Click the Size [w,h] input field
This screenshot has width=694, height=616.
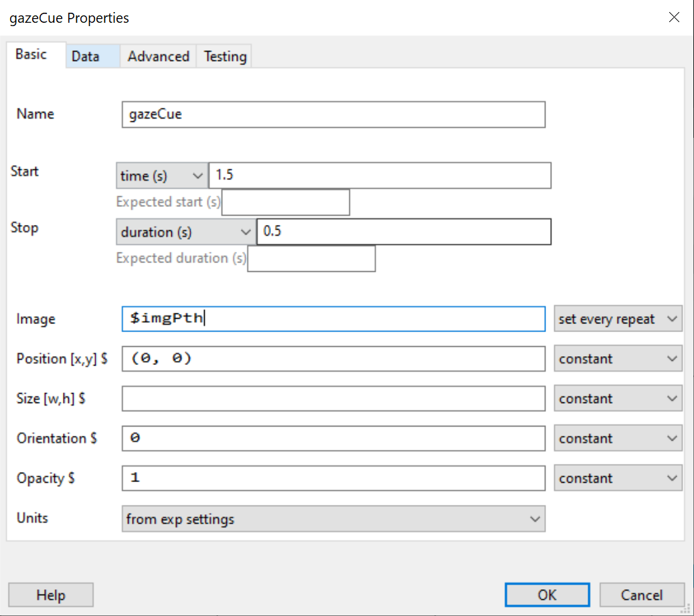(333, 399)
